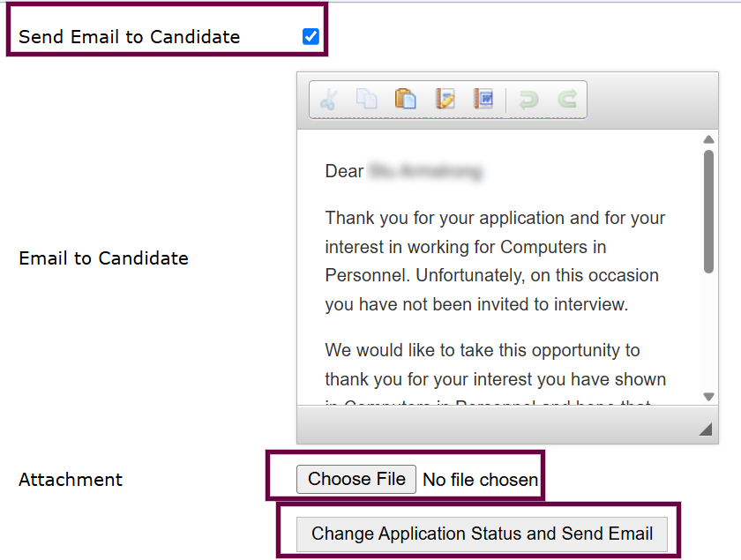Click the 'Dear' greeting line in the email
The width and height of the screenshot is (741, 560).
(404, 171)
